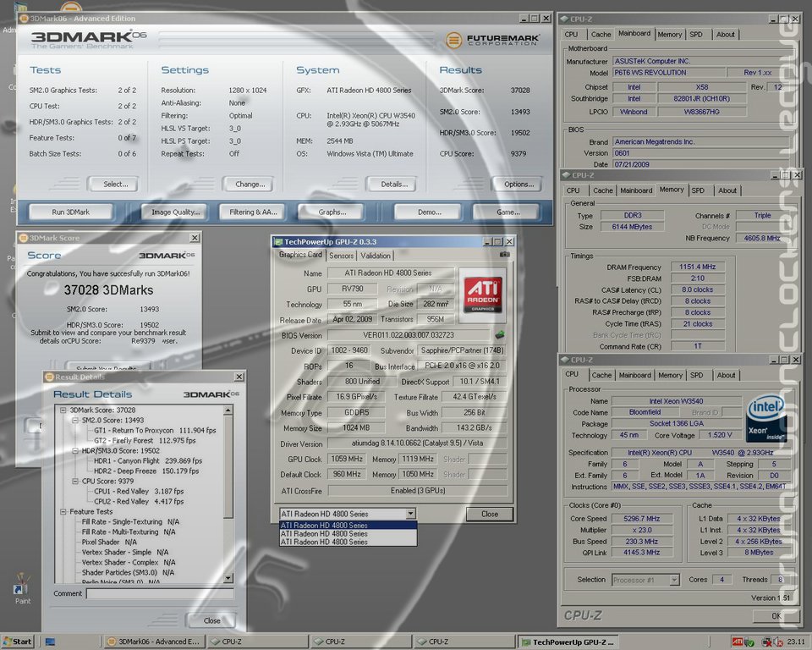Image resolution: width=812 pixels, height=650 pixels.
Task: Switch to the Validation tab in GPU-Z
Action: click(x=376, y=256)
